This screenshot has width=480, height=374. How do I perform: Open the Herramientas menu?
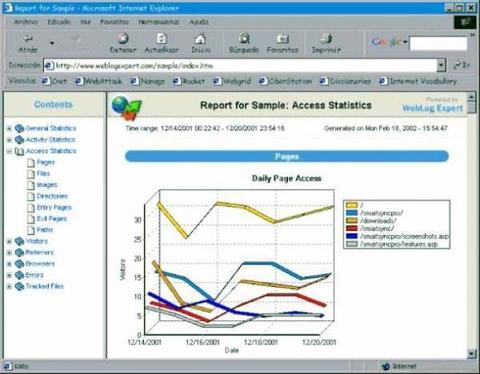159,22
